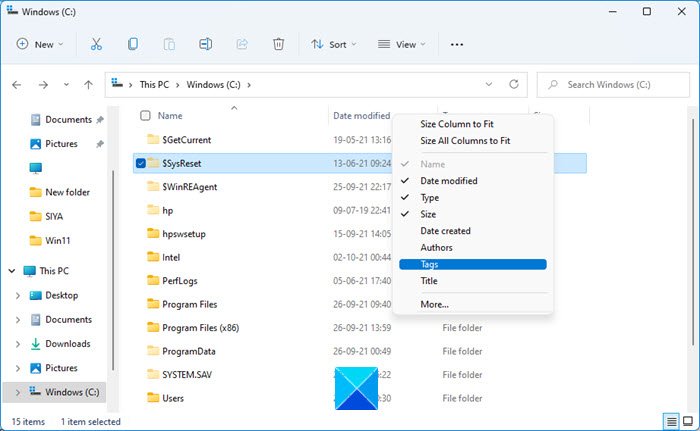Go back with the left arrow
The width and height of the screenshot is (700, 431).
17,84
